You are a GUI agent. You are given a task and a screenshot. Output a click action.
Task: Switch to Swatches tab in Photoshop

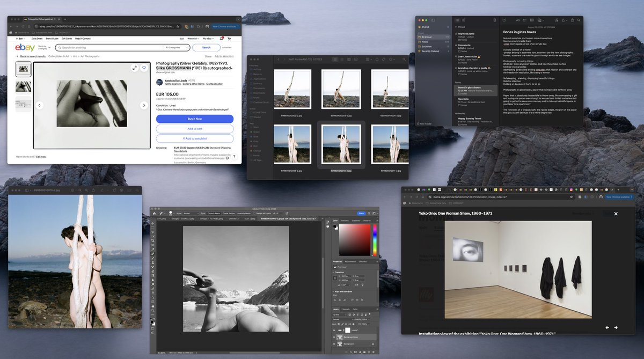click(x=345, y=221)
